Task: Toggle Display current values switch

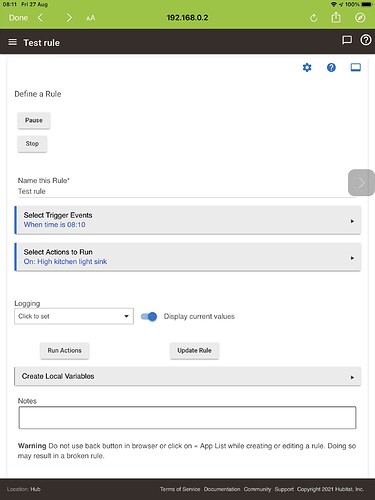Action: (149, 316)
